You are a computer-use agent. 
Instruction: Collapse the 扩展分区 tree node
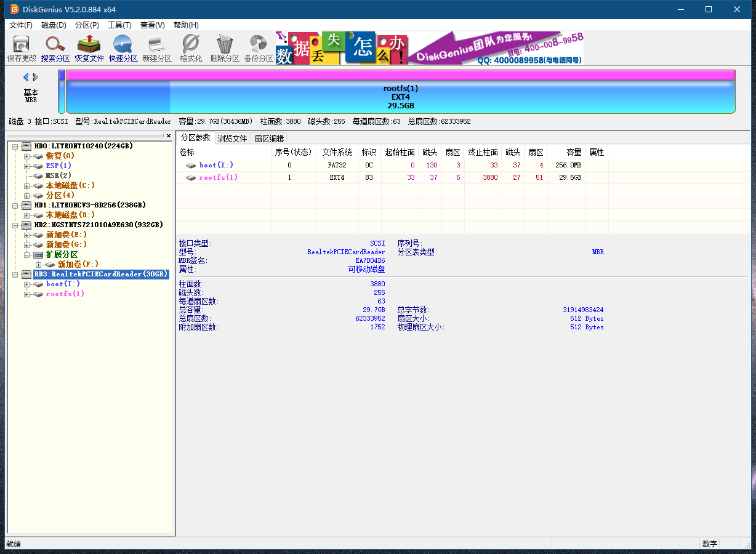26,254
